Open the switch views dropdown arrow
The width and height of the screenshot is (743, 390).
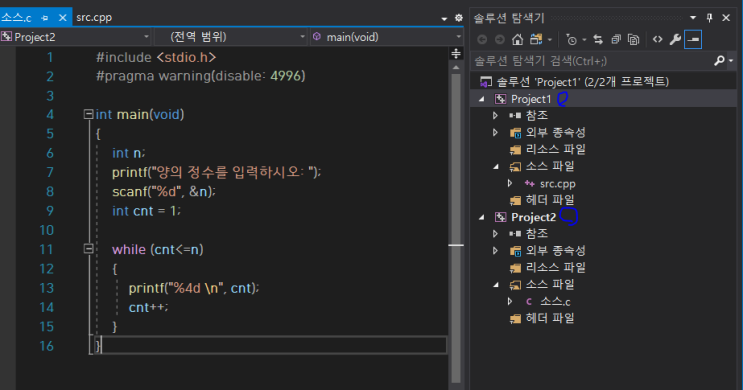pyautogui.click(x=550, y=40)
